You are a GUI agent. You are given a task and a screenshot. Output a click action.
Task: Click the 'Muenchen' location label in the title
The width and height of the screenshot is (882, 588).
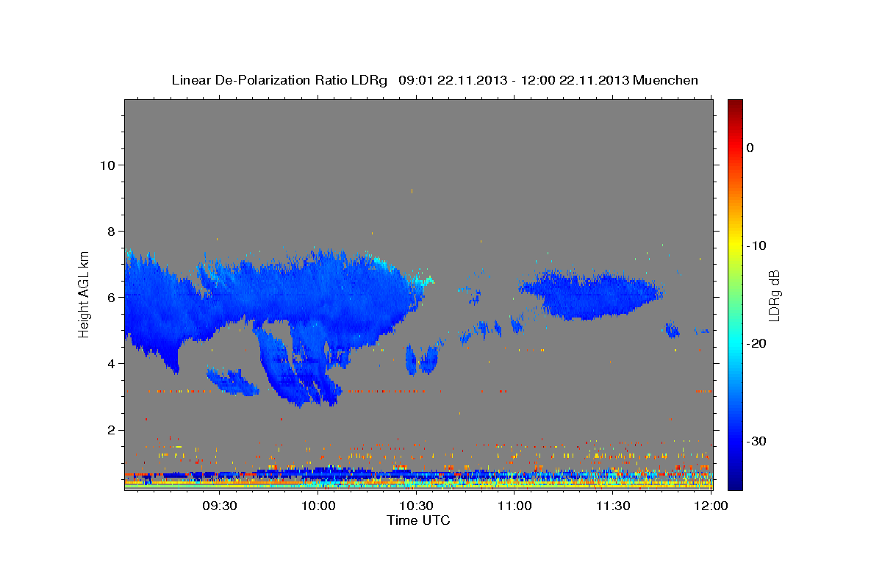click(x=666, y=80)
